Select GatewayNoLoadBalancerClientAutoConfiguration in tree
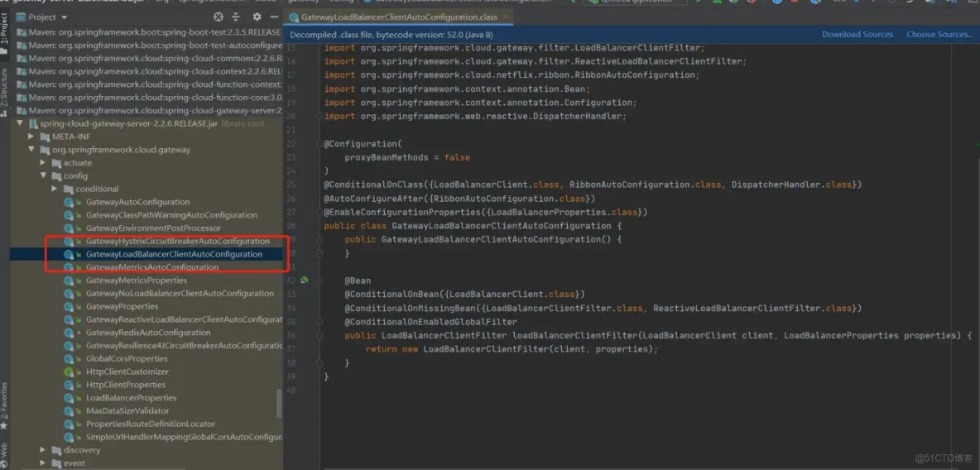This screenshot has width=980, height=470. (180, 294)
